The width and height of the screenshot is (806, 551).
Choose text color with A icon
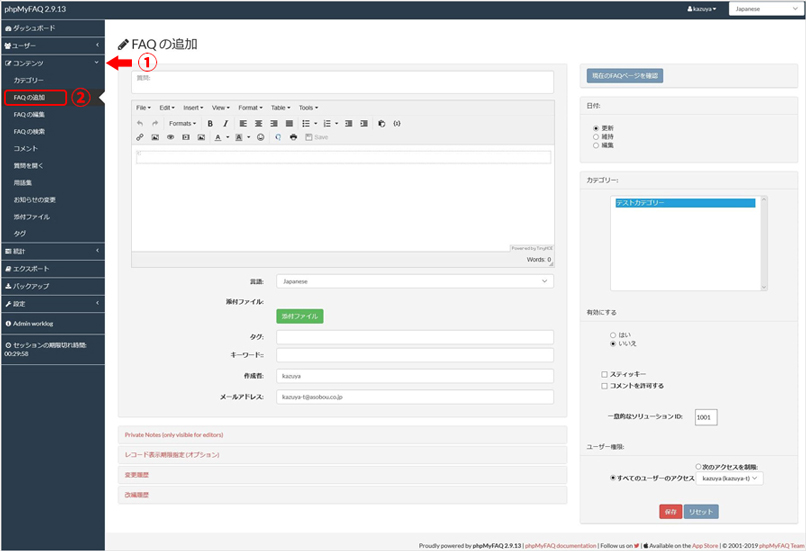pos(218,137)
